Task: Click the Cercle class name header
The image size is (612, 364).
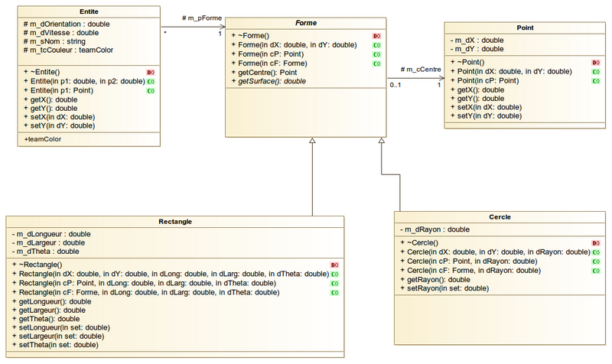Action: coord(499,217)
